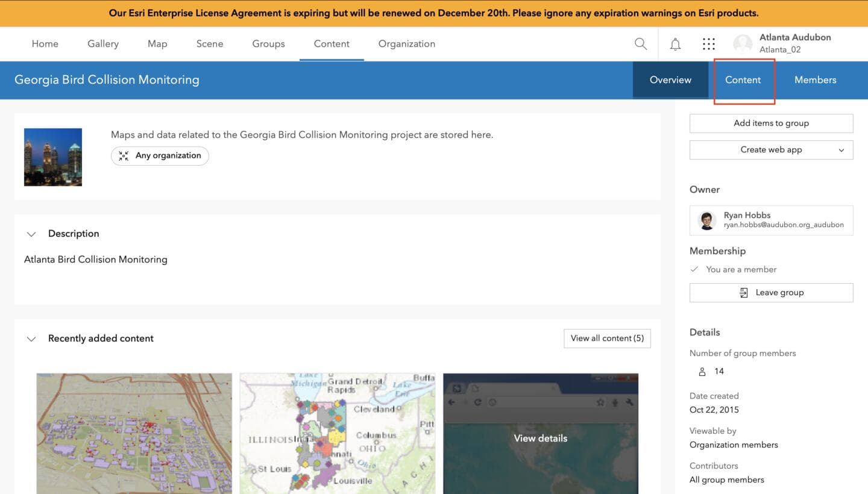Open the Scene menu item
Screen dimensions: 868x494
[210, 44]
